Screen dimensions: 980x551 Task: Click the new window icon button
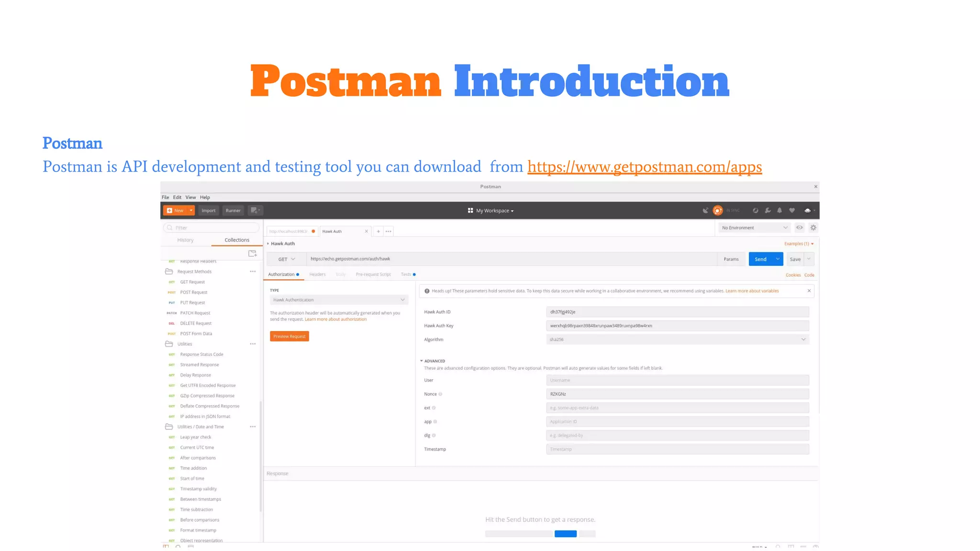point(255,210)
